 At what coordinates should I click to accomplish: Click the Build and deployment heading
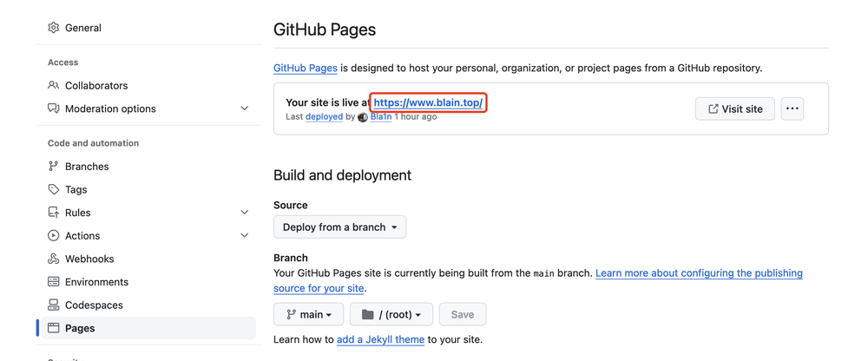[x=342, y=175]
